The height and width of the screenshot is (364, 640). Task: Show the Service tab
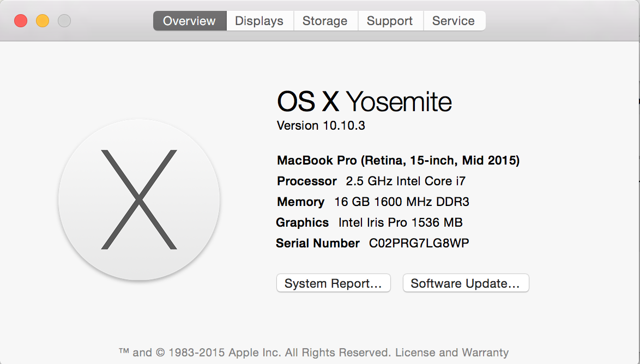click(453, 21)
